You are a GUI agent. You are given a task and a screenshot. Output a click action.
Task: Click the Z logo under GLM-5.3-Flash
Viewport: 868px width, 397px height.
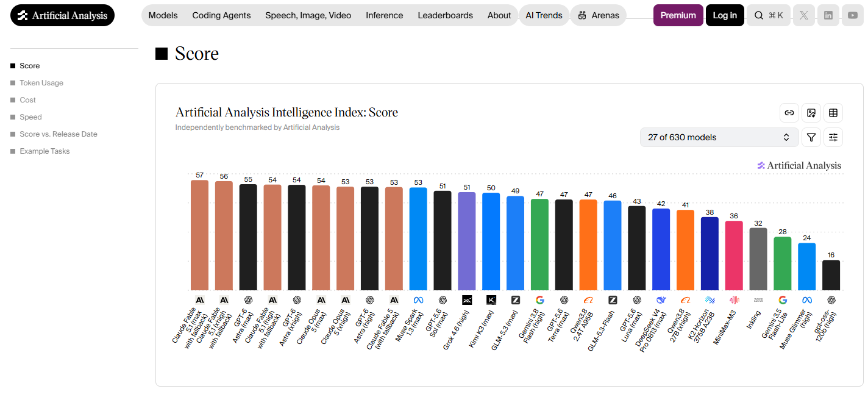tap(613, 300)
